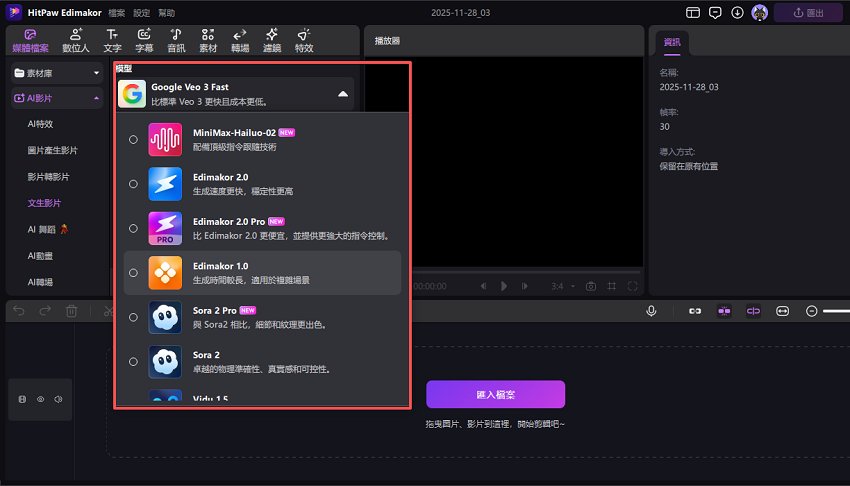Click the Sora 2 cloud icon

(165, 362)
